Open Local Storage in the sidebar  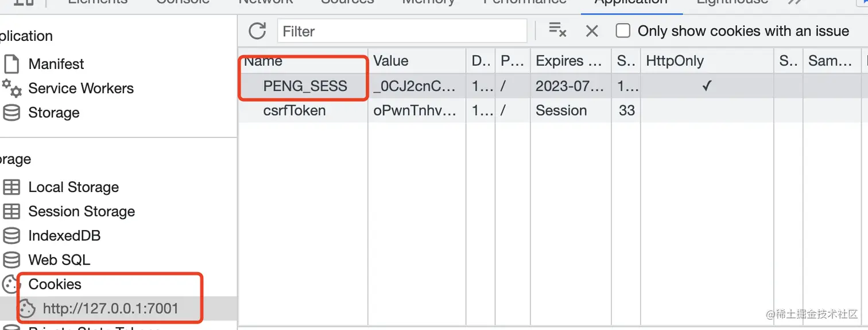tap(73, 187)
